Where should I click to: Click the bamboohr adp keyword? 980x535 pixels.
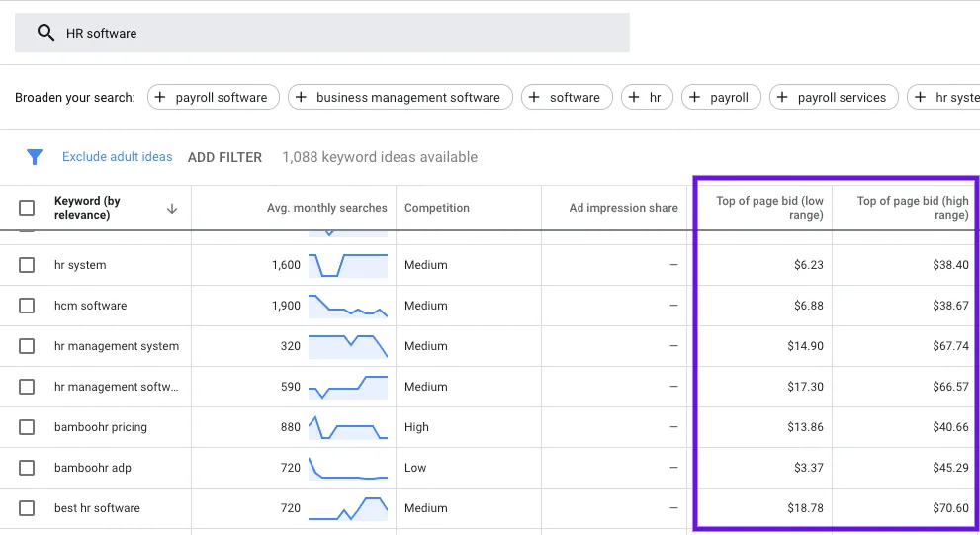(93, 468)
